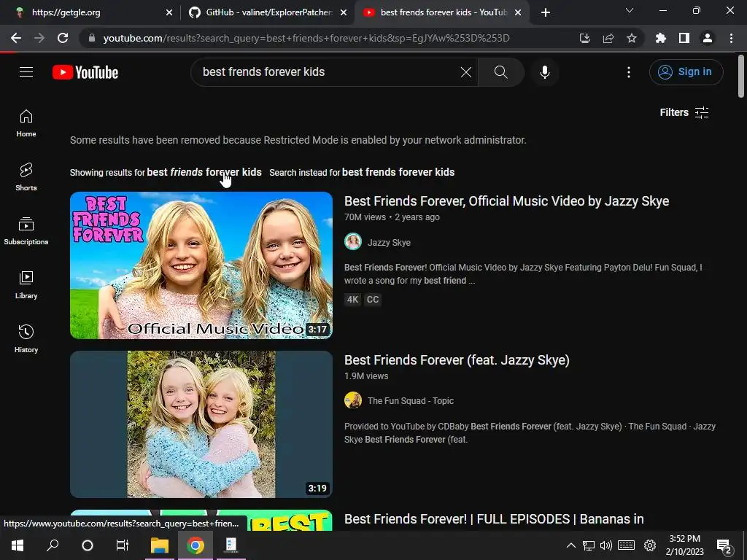Open the 3:19 Best Friends Forever thumbnail

[201, 424]
